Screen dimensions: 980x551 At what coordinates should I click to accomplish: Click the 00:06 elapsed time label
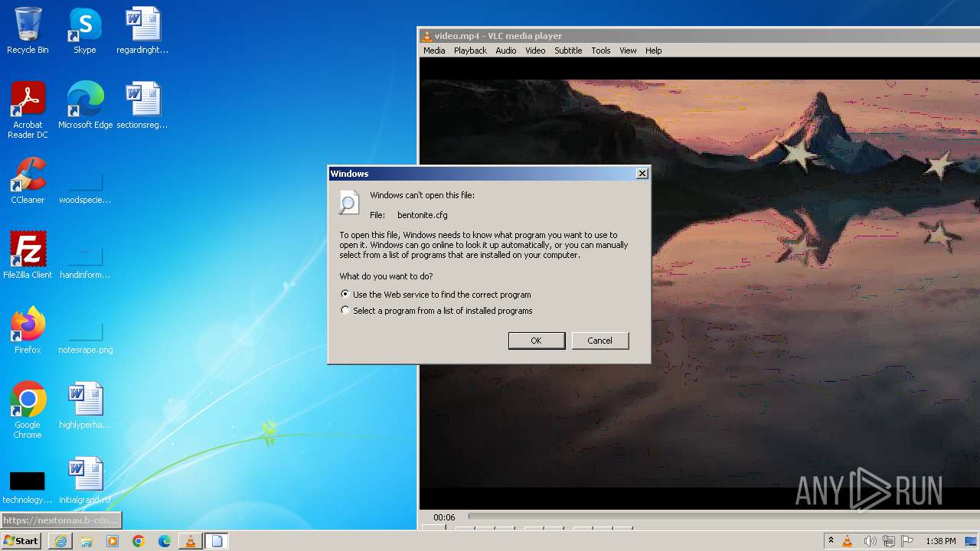coord(444,517)
